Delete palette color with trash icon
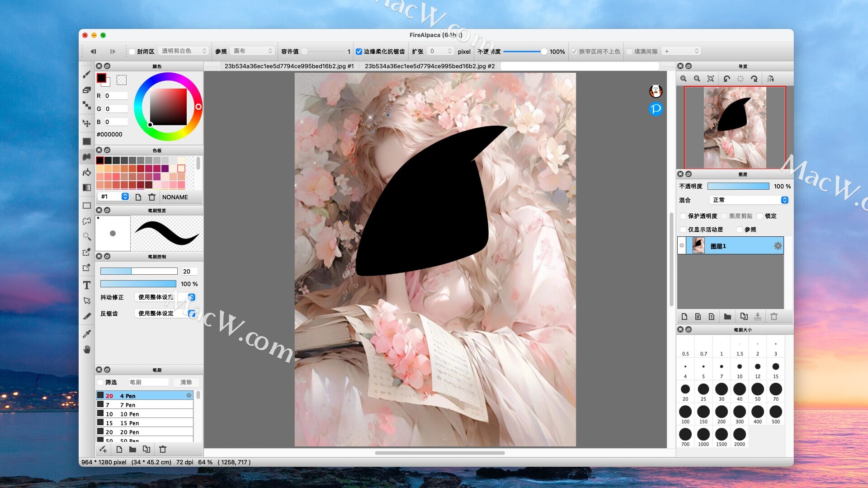The image size is (868, 488). point(152,197)
